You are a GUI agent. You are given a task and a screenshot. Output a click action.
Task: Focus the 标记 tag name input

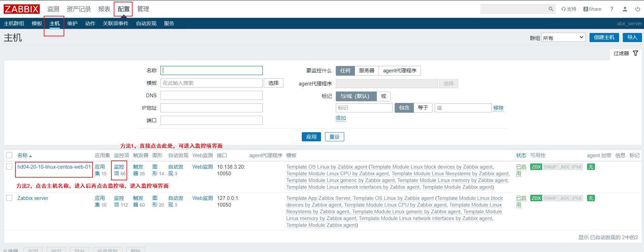(x=364, y=108)
